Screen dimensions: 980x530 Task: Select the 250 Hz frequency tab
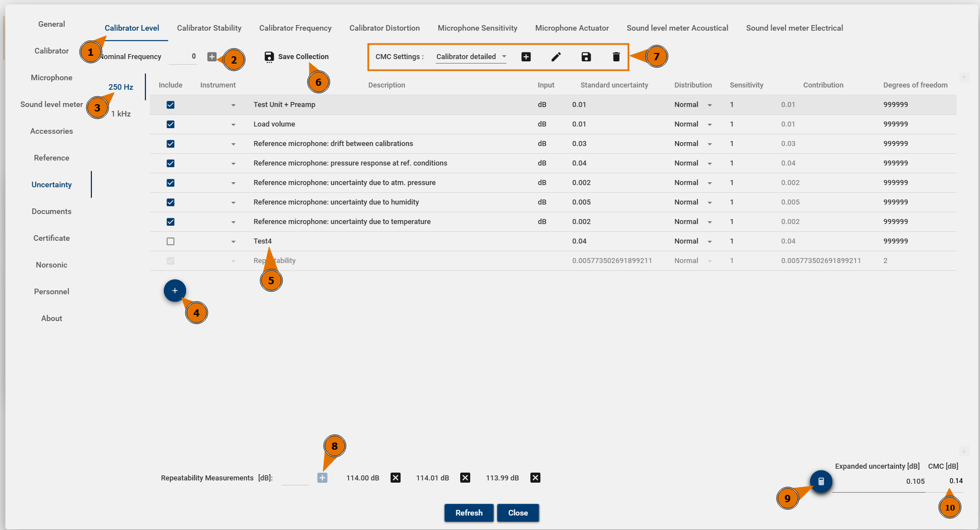[x=121, y=87]
